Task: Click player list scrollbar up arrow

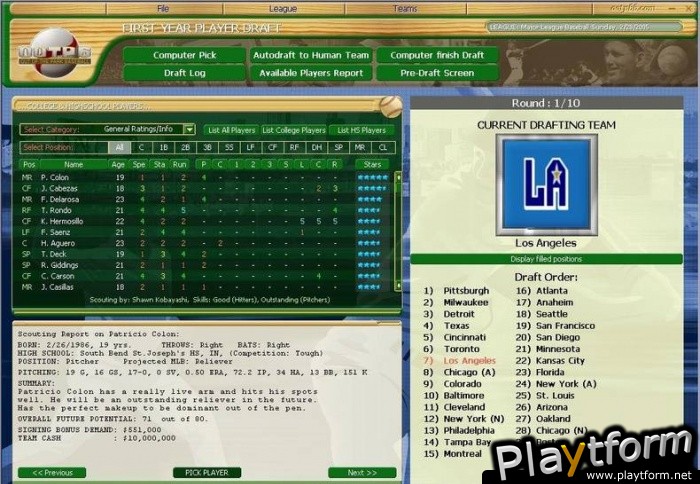Action: coord(398,177)
